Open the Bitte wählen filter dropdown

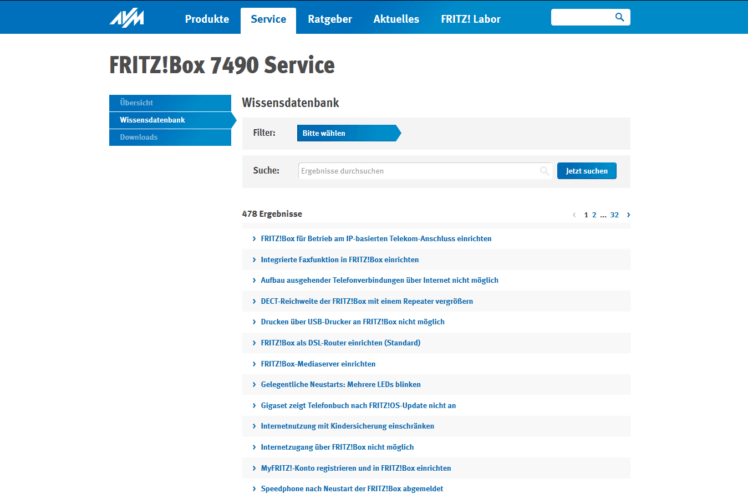tap(348, 133)
